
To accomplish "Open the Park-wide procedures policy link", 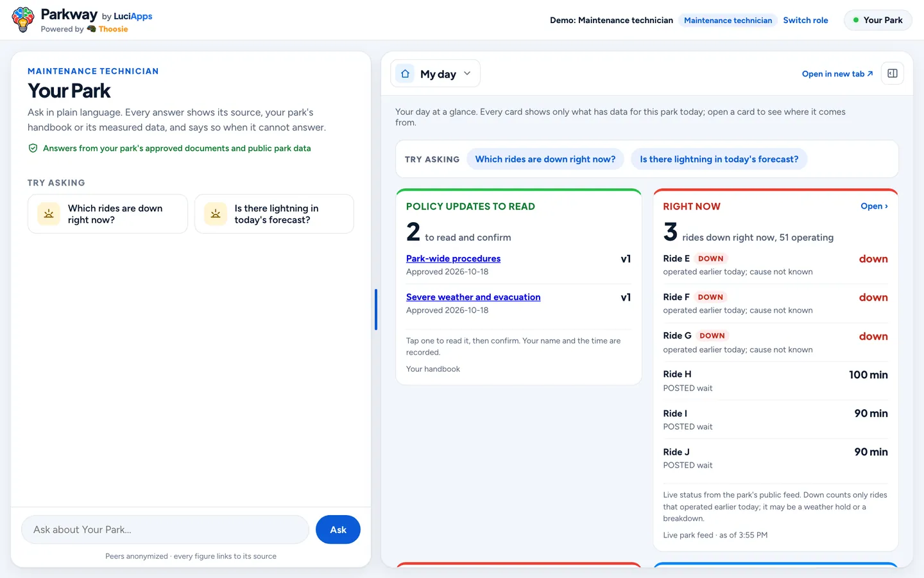I will click(453, 258).
